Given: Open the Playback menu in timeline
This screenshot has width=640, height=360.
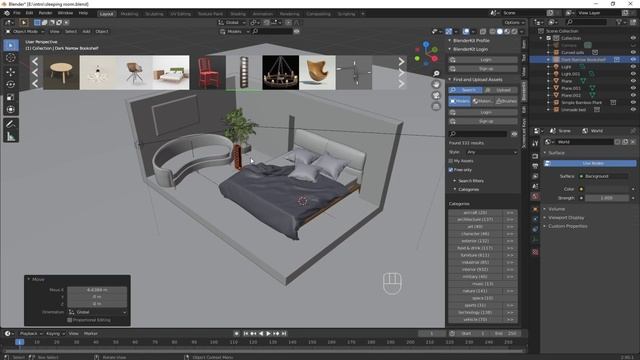Looking at the screenshot, I should 31,333.
